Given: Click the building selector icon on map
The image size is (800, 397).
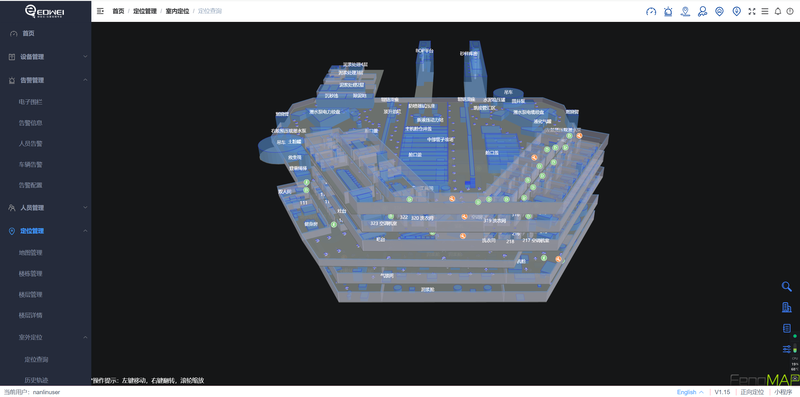Looking at the screenshot, I should click(x=786, y=307).
